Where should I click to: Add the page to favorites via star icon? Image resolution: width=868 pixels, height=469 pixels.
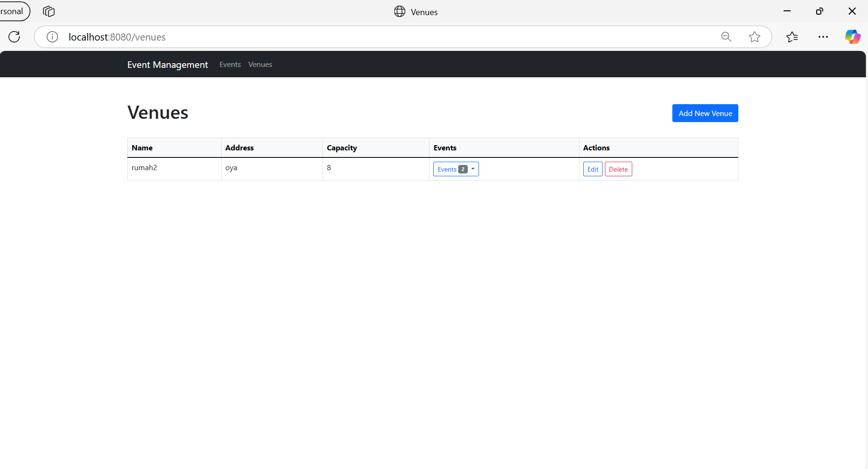754,37
